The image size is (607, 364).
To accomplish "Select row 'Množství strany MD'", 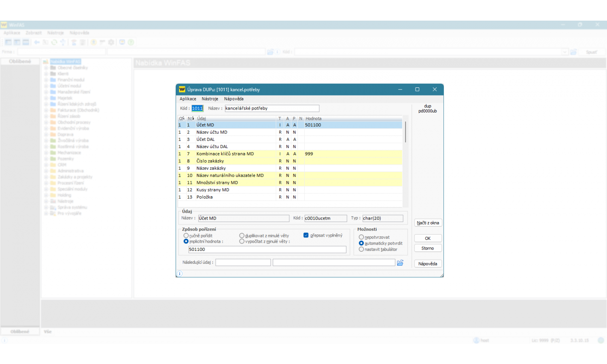I will point(290,182).
